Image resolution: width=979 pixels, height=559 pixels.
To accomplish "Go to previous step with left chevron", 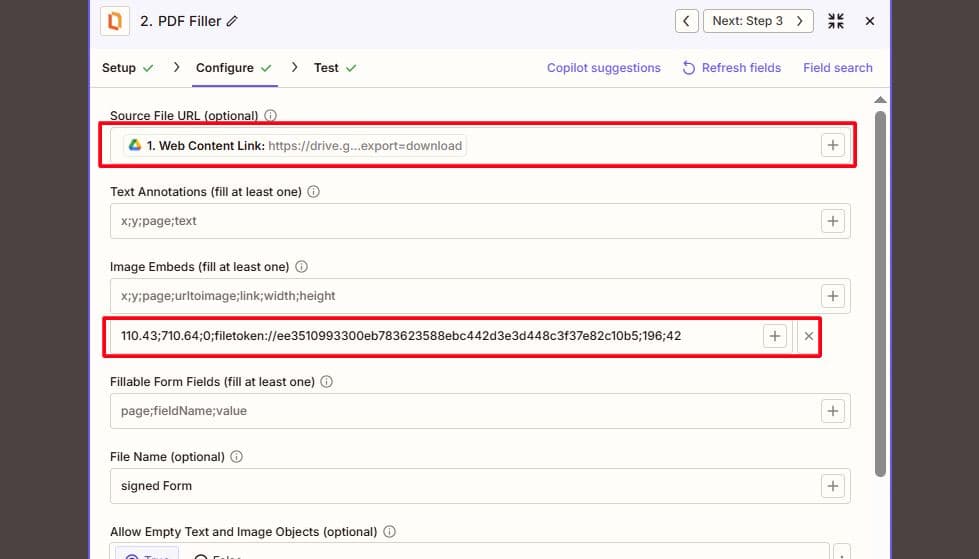I will pos(686,21).
